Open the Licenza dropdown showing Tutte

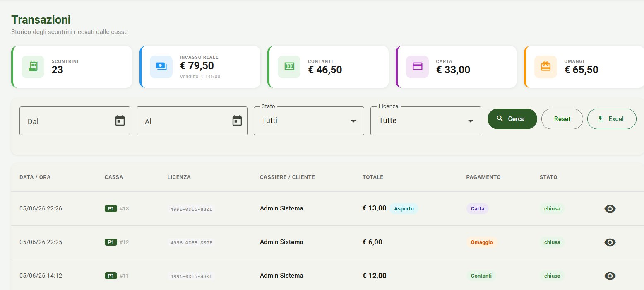click(426, 121)
